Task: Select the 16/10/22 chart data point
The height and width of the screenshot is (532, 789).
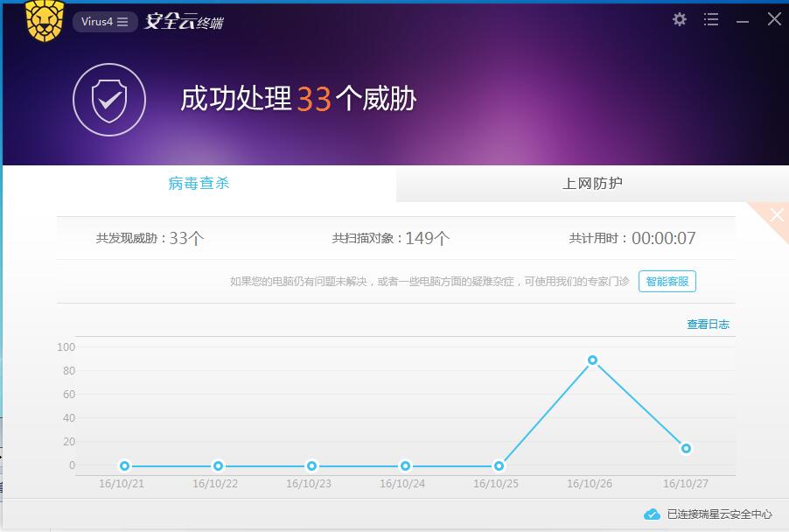Action: click(x=218, y=466)
